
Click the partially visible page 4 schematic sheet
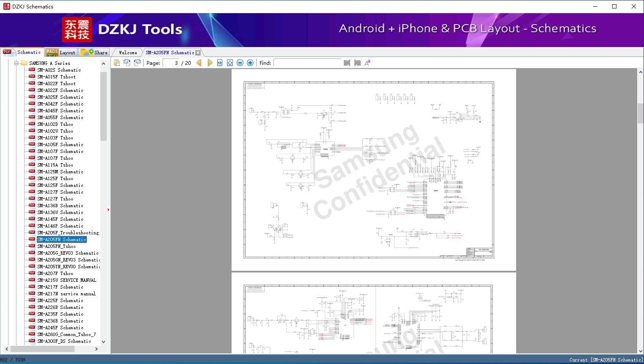pos(374,313)
